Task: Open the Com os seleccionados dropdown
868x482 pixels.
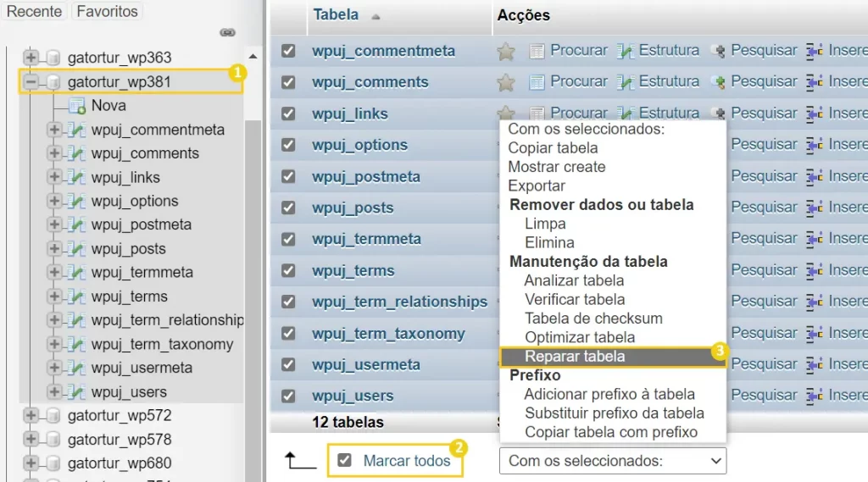Action: coord(613,461)
